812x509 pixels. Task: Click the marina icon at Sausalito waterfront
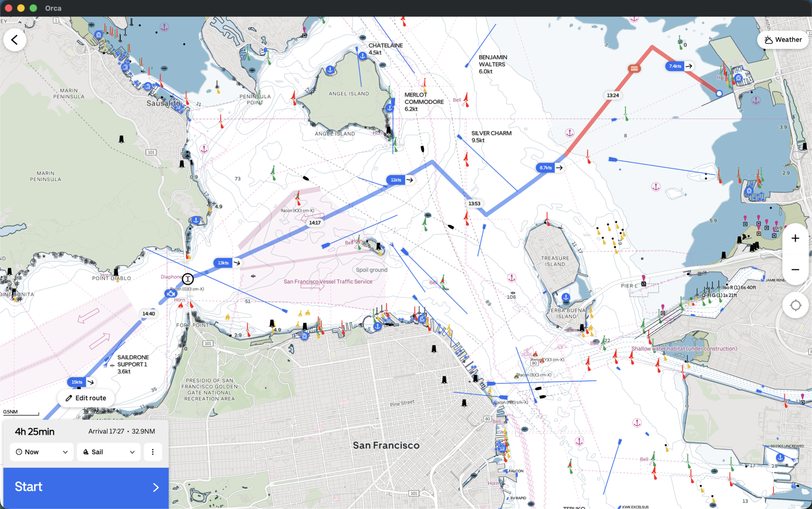coord(148,86)
